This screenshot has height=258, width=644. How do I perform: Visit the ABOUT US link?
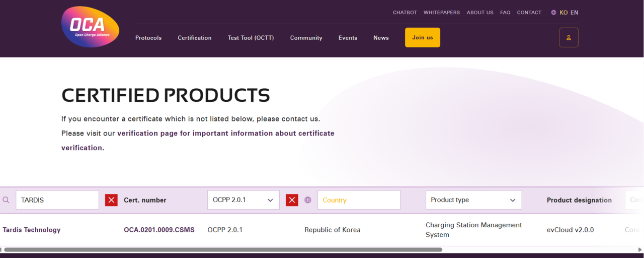pyautogui.click(x=480, y=13)
